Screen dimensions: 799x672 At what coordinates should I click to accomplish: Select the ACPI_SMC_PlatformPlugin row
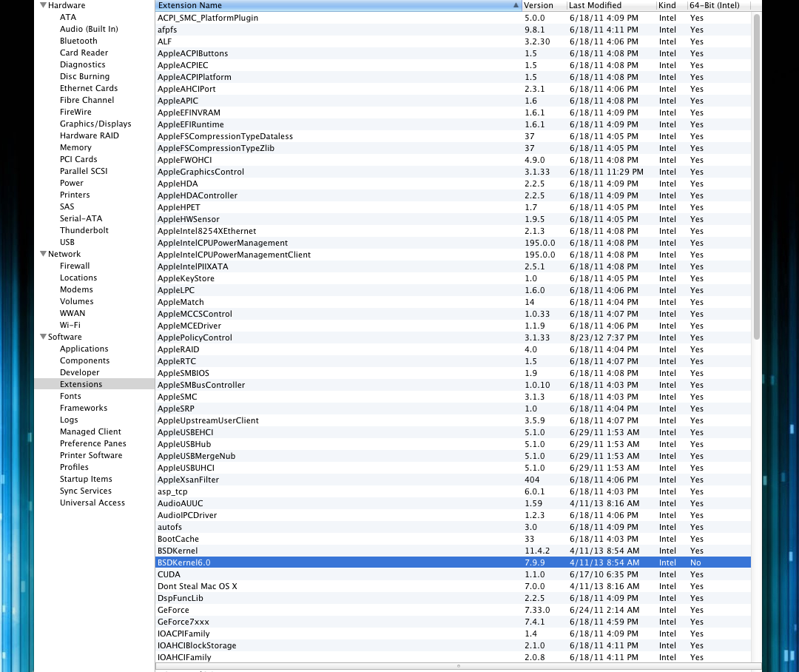(x=453, y=18)
